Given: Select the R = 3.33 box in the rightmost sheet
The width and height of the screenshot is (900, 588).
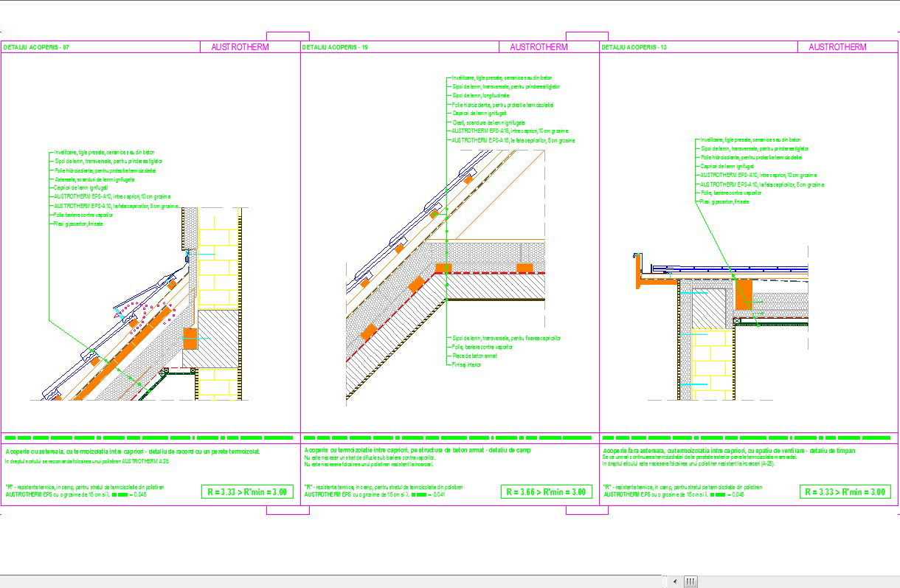Looking at the screenshot, I should click(x=845, y=492).
